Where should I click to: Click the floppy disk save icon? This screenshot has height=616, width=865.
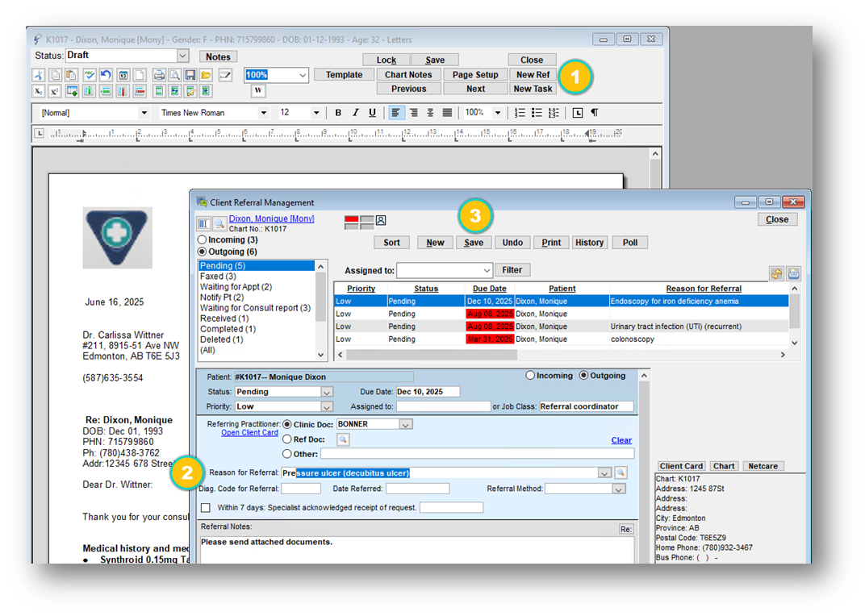[190, 75]
